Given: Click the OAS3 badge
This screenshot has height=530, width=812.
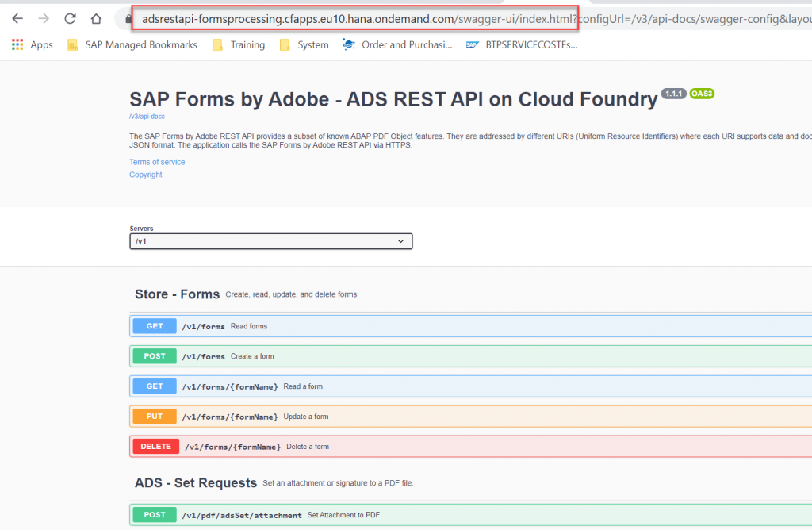Looking at the screenshot, I should point(702,94).
